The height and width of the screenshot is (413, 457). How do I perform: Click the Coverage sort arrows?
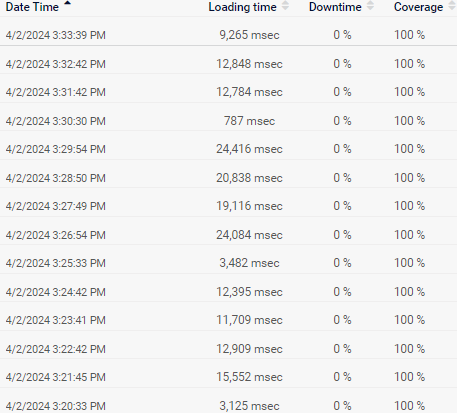coord(452,6)
